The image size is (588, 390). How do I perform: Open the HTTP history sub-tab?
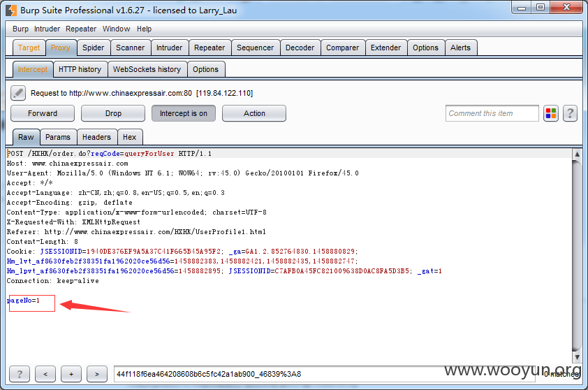(x=80, y=69)
